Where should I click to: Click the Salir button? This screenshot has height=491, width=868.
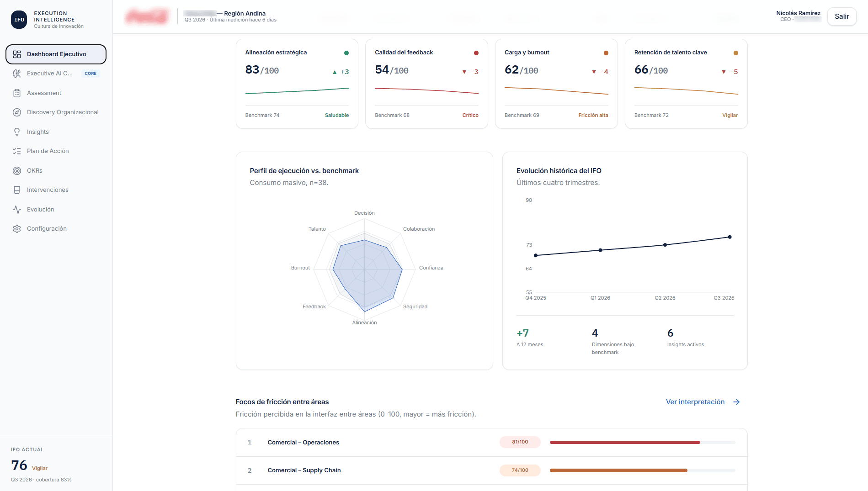click(842, 16)
